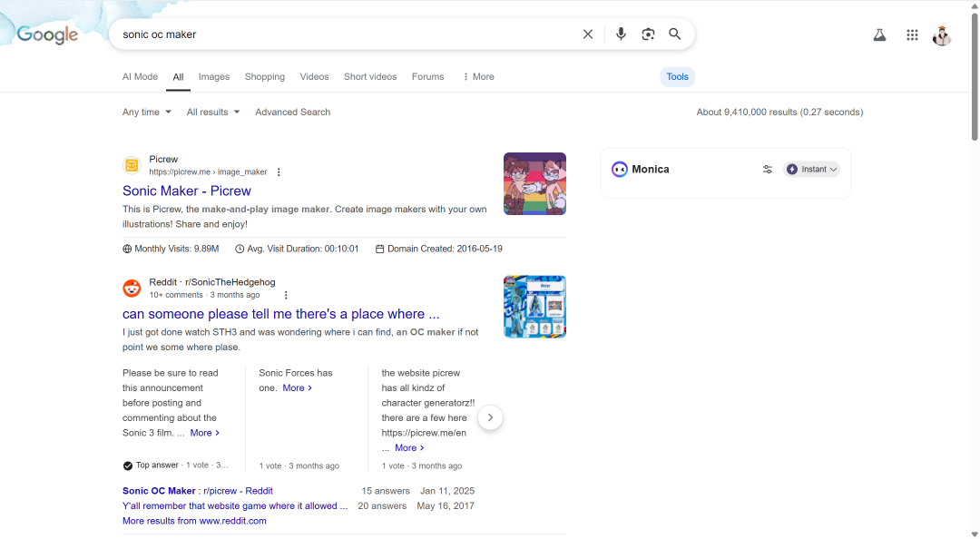Toggle the Tools button
The height and width of the screenshot is (539, 980).
(678, 77)
